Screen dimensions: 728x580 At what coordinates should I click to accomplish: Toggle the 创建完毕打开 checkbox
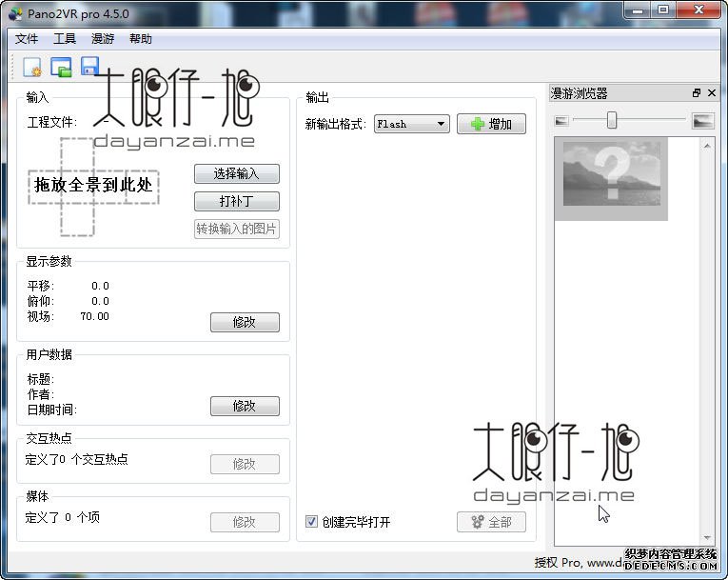point(311,522)
